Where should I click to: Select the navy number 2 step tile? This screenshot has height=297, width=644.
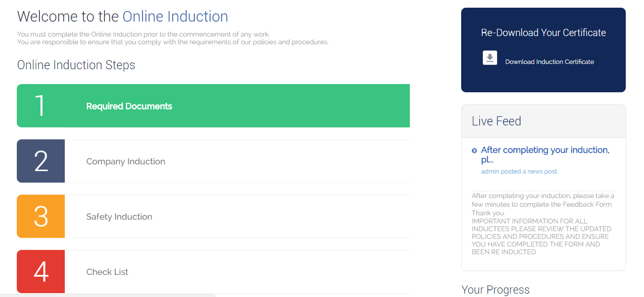[x=41, y=161]
